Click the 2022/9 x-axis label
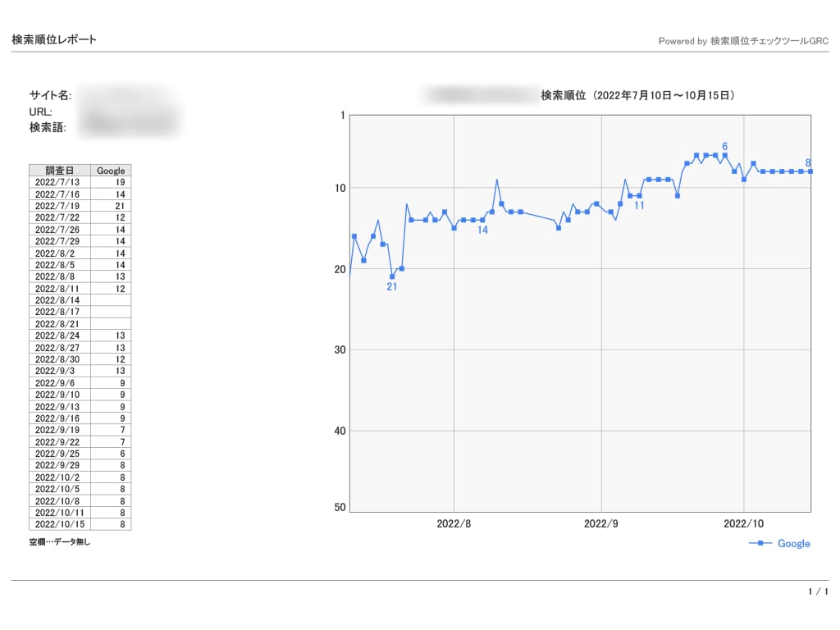The image size is (840, 630). pyautogui.click(x=601, y=523)
